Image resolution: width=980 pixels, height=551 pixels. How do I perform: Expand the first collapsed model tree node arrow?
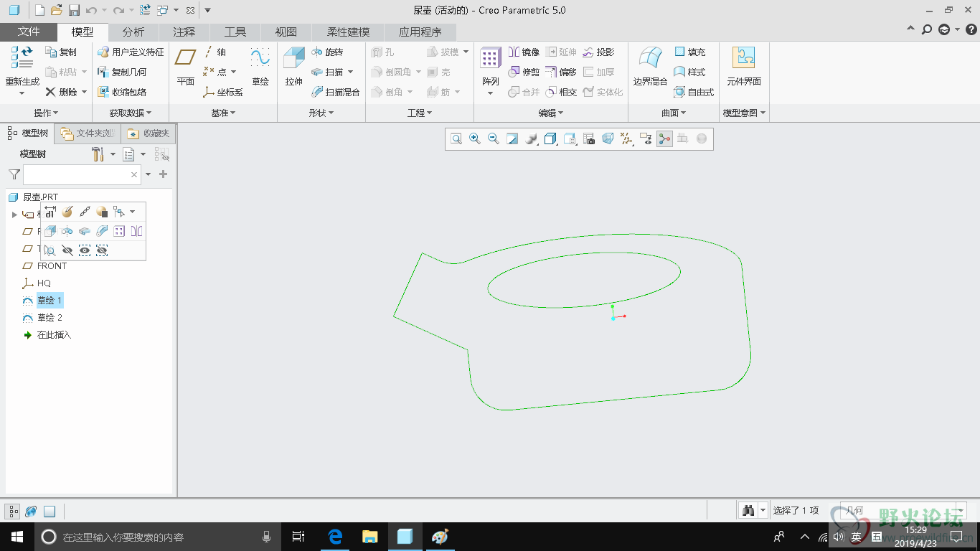pos(14,215)
